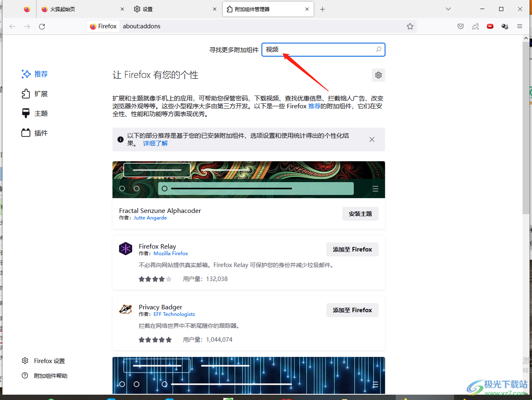The width and height of the screenshot is (532, 400).
Task: Close the 设置 tab
Action: pyautogui.click(x=215, y=9)
